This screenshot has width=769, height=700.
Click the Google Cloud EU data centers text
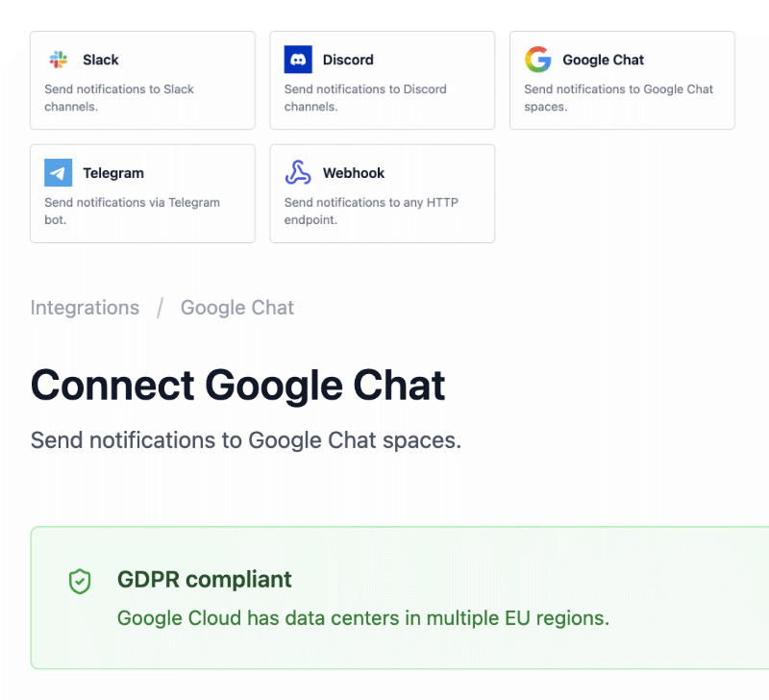click(363, 617)
